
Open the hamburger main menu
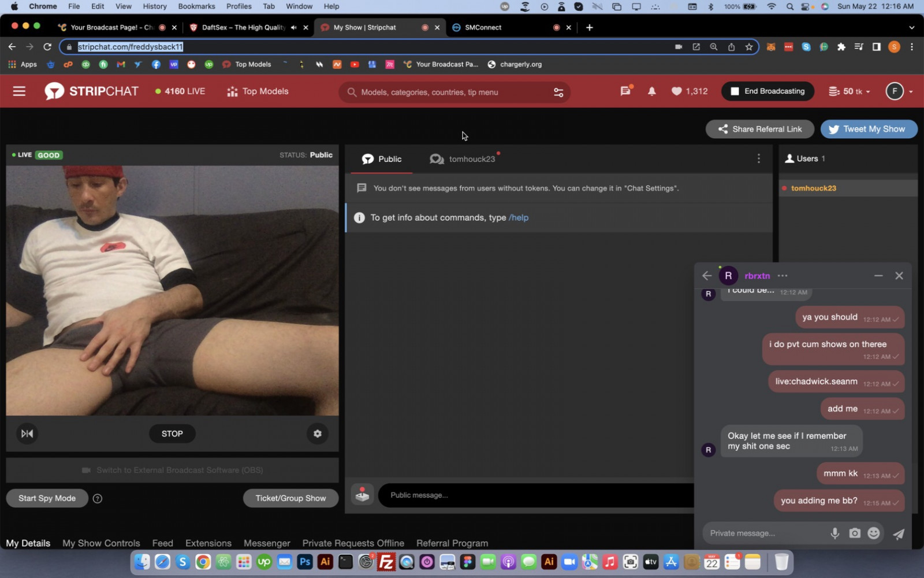pyautogui.click(x=19, y=91)
